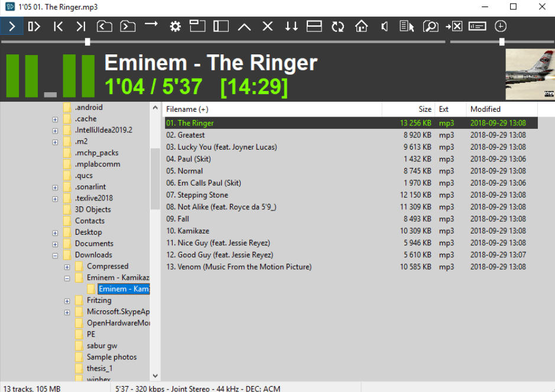Click the text field display icon
Viewport: 555px width, 392px height.
[x=477, y=26]
